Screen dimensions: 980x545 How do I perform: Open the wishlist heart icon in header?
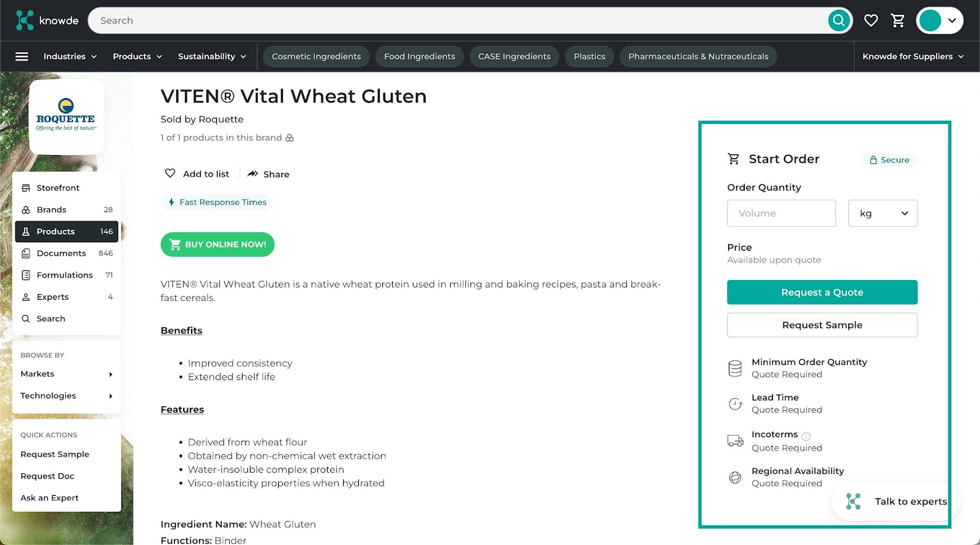(x=870, y=21)
